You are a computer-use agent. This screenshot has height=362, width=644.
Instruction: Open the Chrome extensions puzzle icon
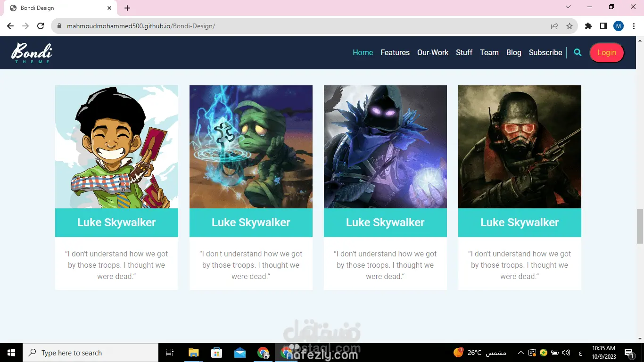[588, 26]
